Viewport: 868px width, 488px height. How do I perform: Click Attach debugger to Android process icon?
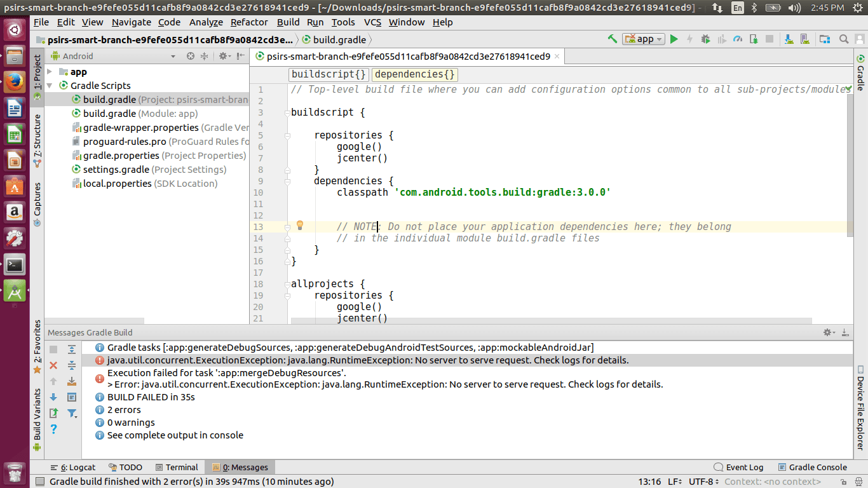pos(754,39)
